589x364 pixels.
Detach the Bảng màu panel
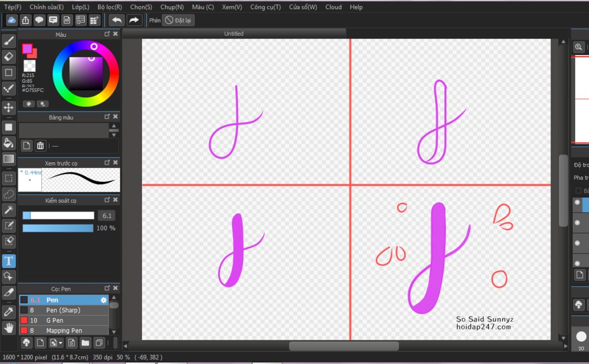107,117
